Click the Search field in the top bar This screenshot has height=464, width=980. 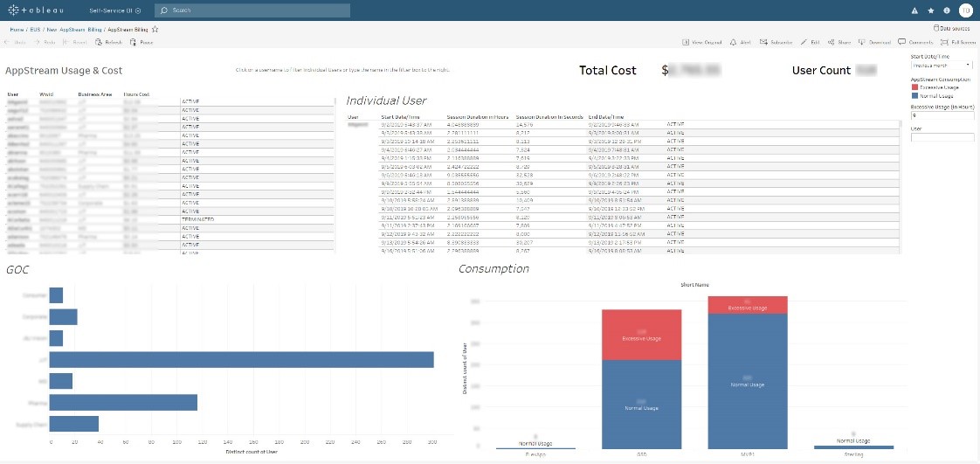pyautogui.click(x=252, y=10)
